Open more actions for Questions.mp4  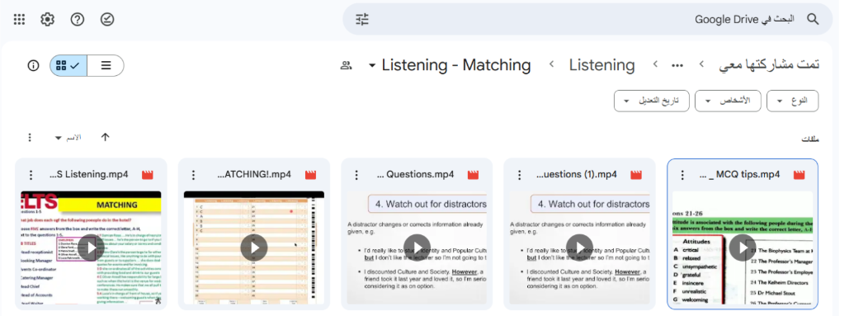pos(356,175)
